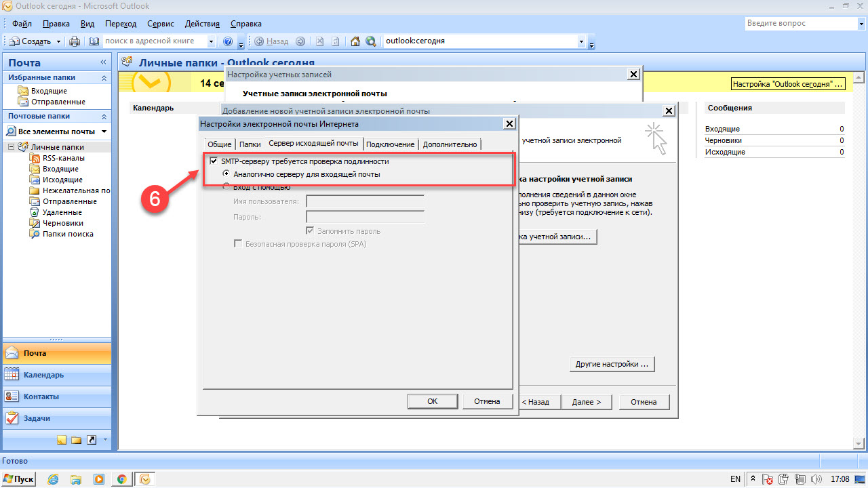Viewport: 868px width, 488px height.
Task: Open the Введите вопрос dropdown arrow
Action: tap(861, 24)
